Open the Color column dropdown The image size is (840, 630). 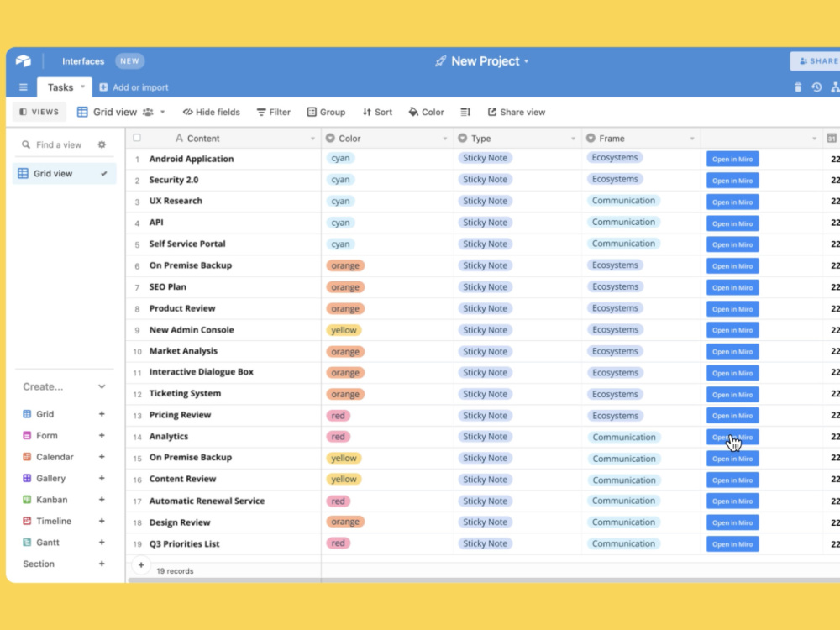[x=444, y=139]
